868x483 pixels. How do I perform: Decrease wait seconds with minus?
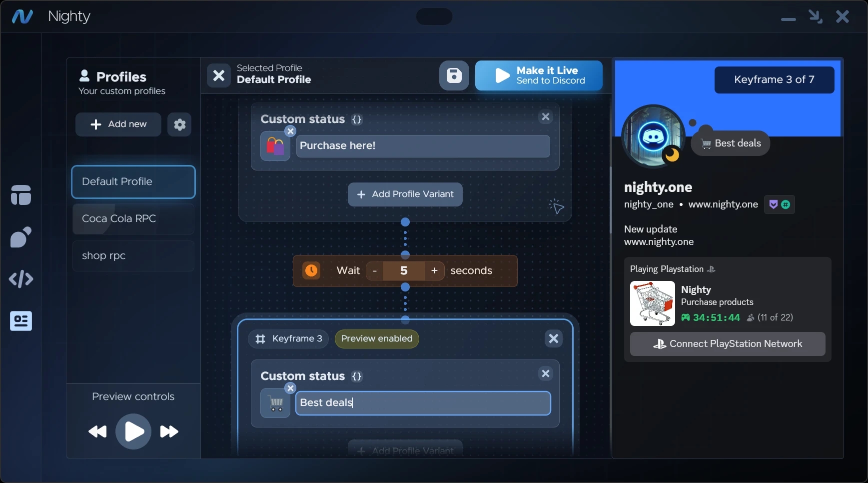point(375,271)
